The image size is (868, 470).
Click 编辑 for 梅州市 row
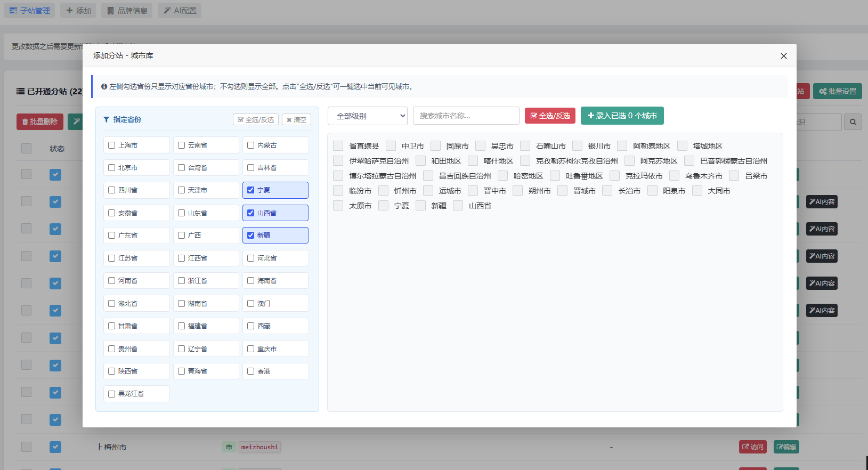pos(786,447)
